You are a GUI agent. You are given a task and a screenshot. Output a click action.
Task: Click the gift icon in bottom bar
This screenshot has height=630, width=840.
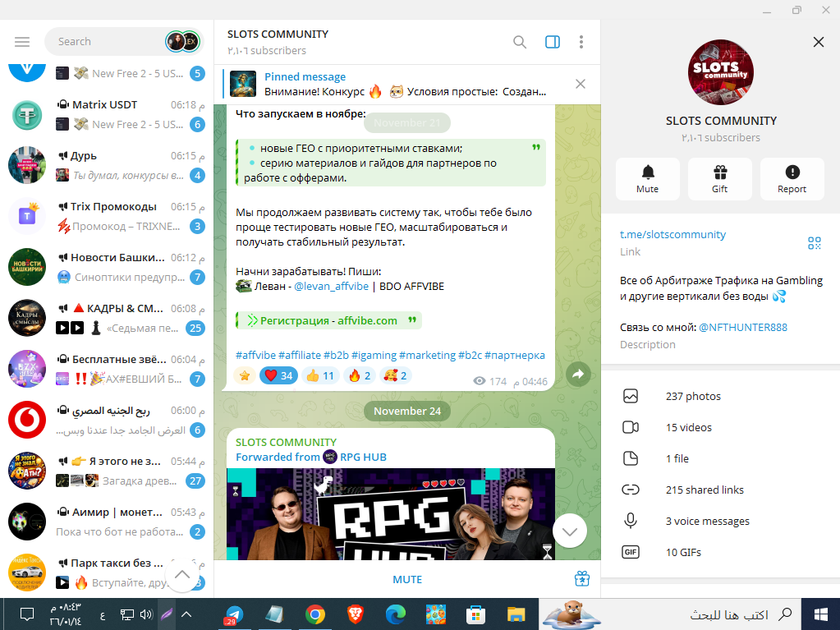click(582, 579)
